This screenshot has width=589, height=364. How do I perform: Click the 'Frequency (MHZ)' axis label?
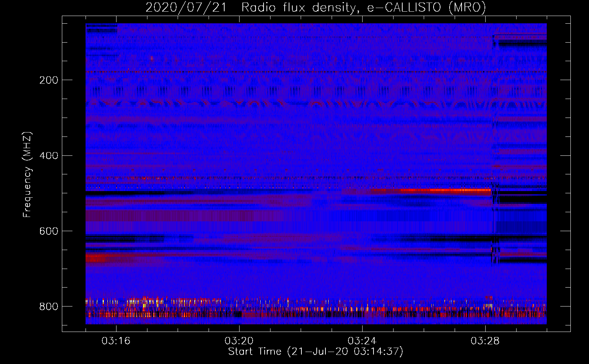tap(27, 174)
